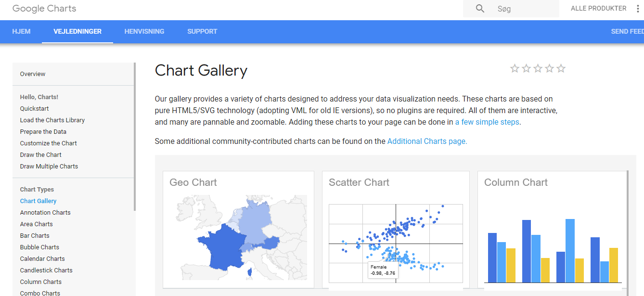Select Quickstart in the sidebar
The height and width of the screenshot is (296, 644).
coord(34,109)
